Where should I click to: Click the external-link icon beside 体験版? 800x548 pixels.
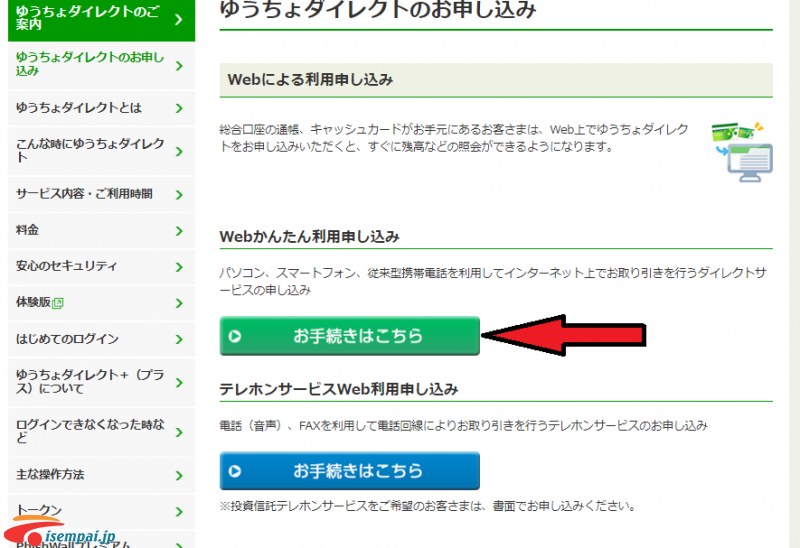(58, 304)
